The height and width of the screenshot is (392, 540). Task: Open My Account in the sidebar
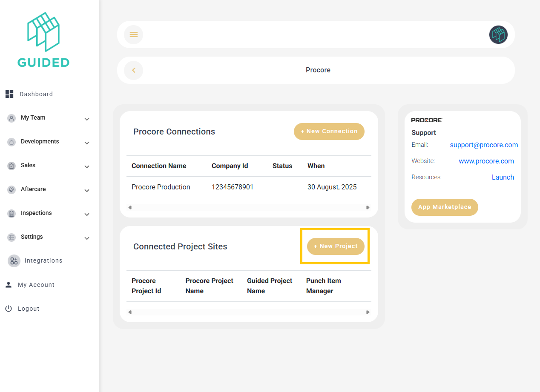(36, 285)
